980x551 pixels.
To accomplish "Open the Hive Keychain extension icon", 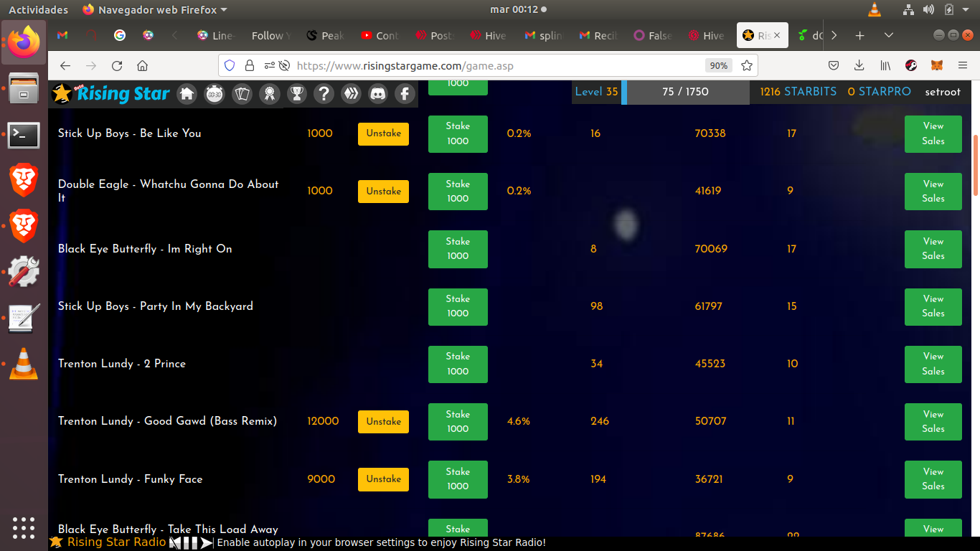I will point(911,65).
